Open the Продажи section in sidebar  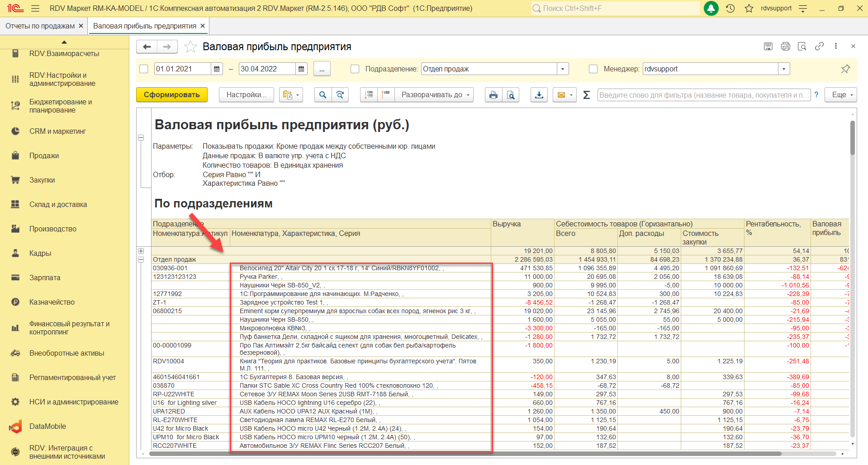click(44, 155)
